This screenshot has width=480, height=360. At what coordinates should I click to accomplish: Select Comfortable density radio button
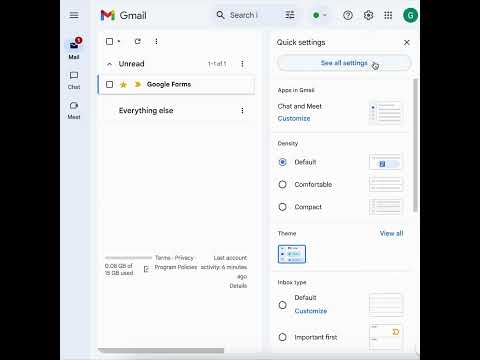click(x=282, y=184)
